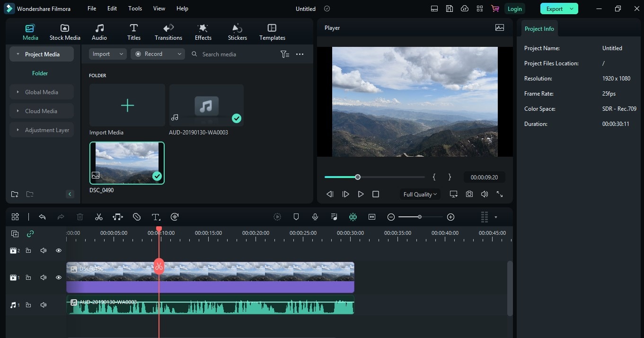Screen dimensions: 644x338
Task: Switch to the Stickers tab
Action: click(x=237, y=32)
